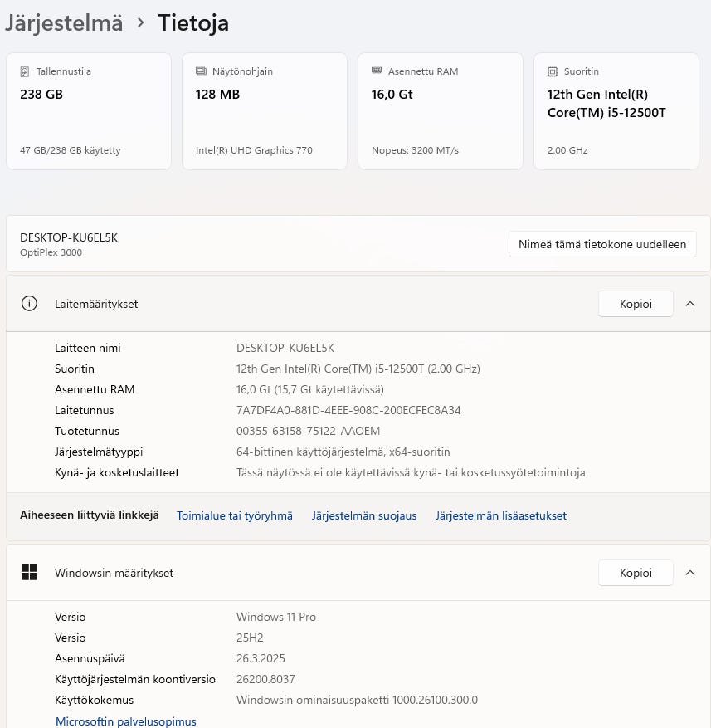Open the Tallennustila 238 GB card
Image resolution: width=711 pixels, height=728 pixels.
click(89, 111)
